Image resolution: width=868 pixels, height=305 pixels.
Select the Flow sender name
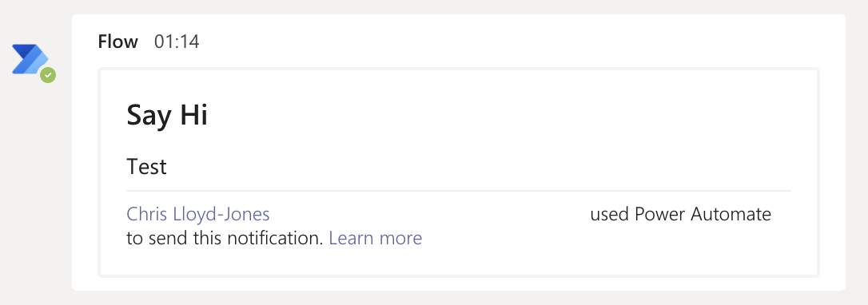pyautogui.click(x=118, y=42)
